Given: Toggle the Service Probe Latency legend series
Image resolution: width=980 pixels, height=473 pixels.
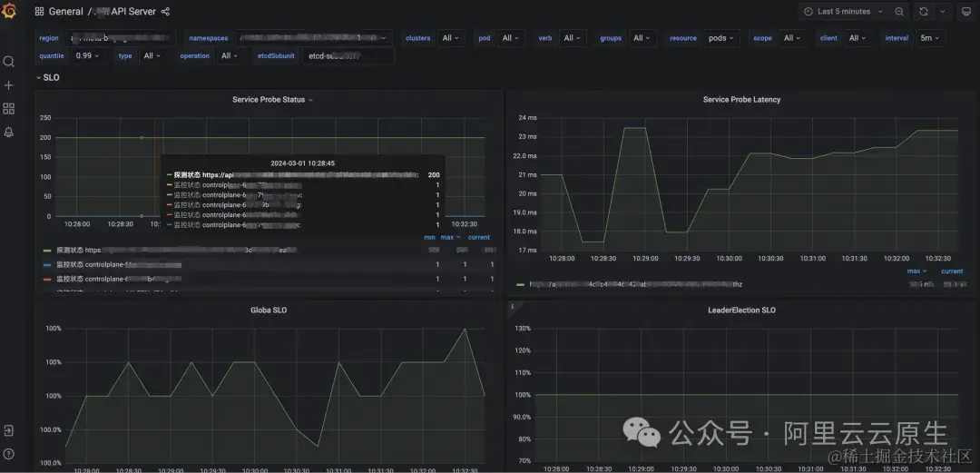Looking at the screenshot, I should pos(636,284).
